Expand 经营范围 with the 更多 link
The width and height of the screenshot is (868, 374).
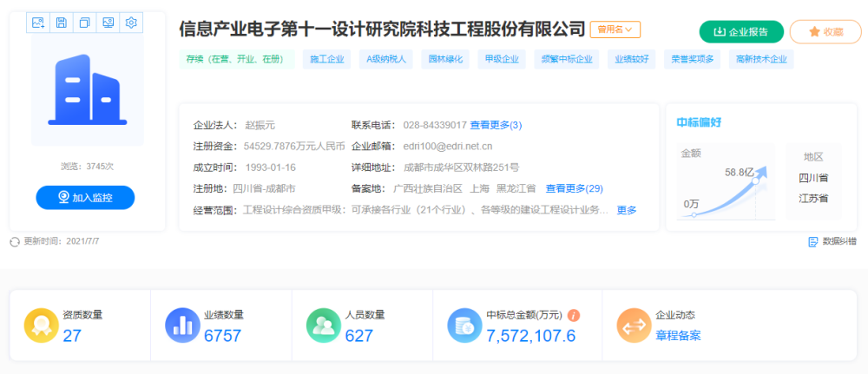(x=627, y=210)
